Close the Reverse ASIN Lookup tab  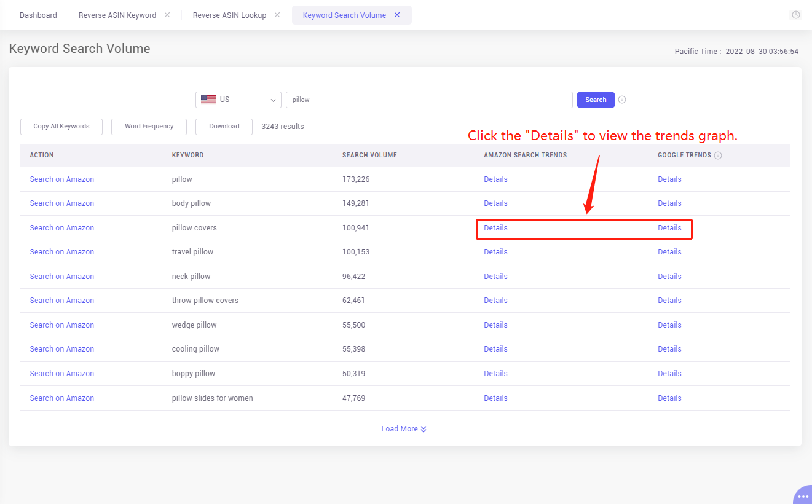[277, 15]
